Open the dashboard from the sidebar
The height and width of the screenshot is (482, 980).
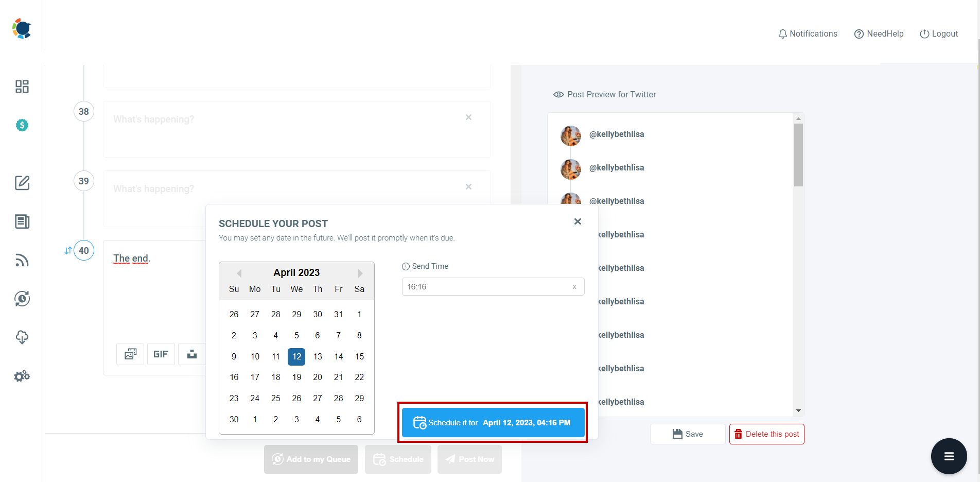click(x=22, y=87)
